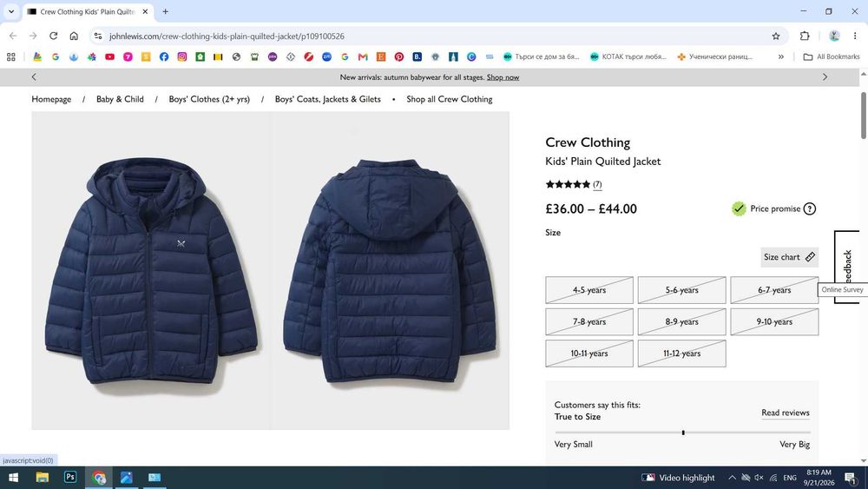Open the All Bookmarks folder
This screenshot has height=489, width=868.
click(x=831, y=56)
